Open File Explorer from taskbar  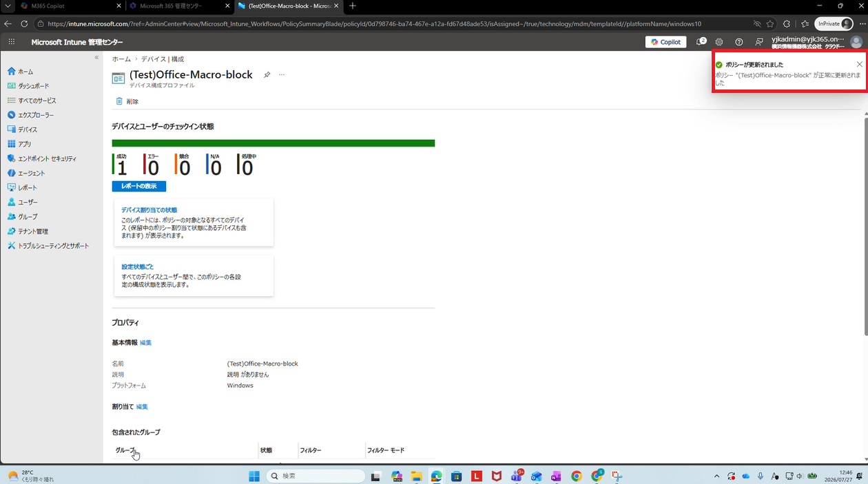[416, 476]
